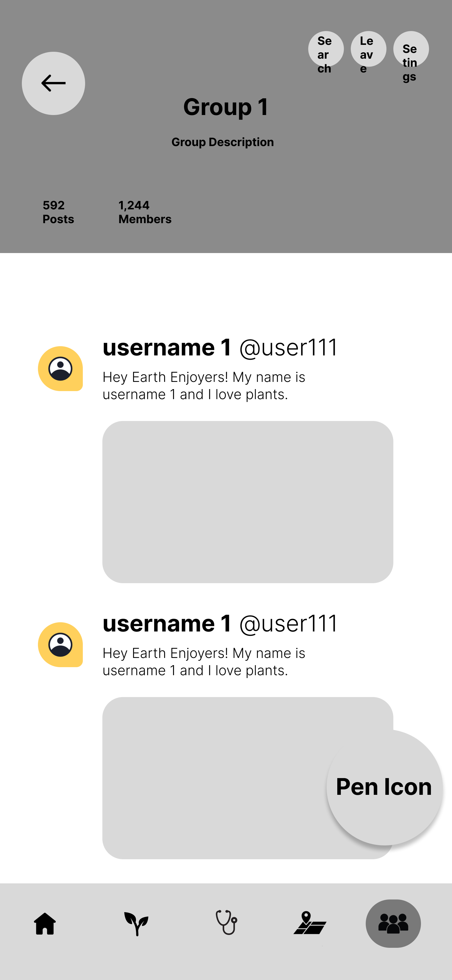View the 592 Posts count
This screenshot has width=452, height=980.
58,212
